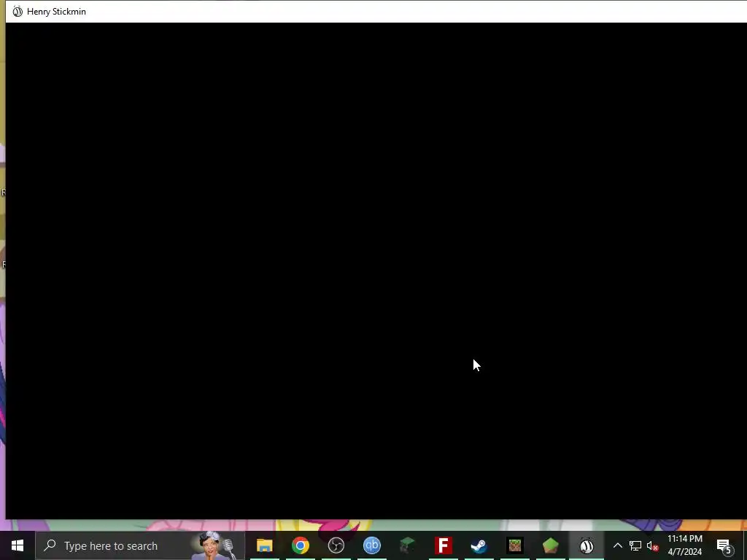Open network status tray icon

(635, 545)
